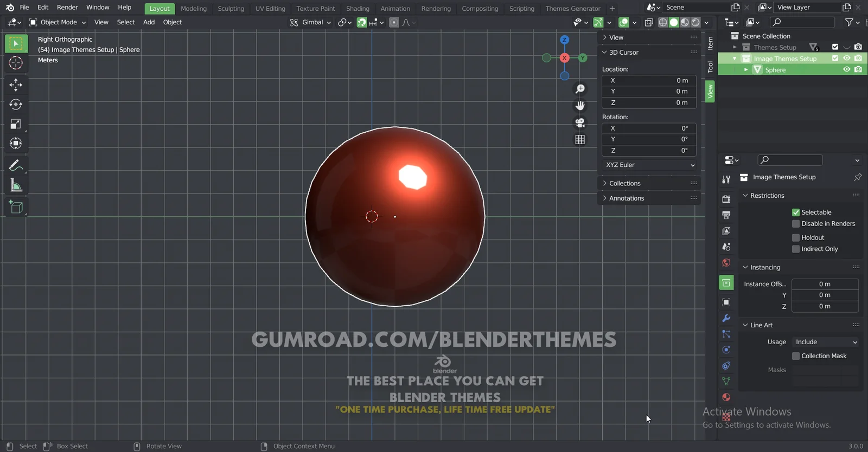Open the Object properties tab icon
The height and width of the screenshot is (452, 868).
point(726,302)
